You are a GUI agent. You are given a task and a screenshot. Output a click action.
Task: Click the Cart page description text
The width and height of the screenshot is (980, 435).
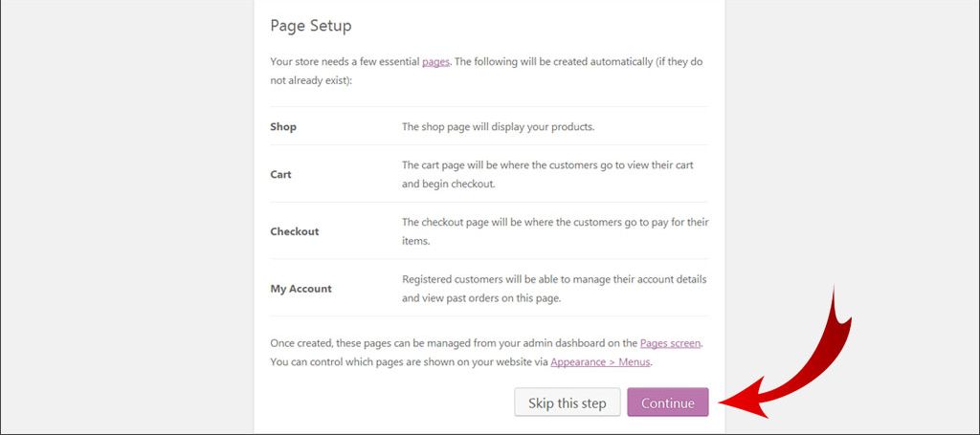point(547,174)
